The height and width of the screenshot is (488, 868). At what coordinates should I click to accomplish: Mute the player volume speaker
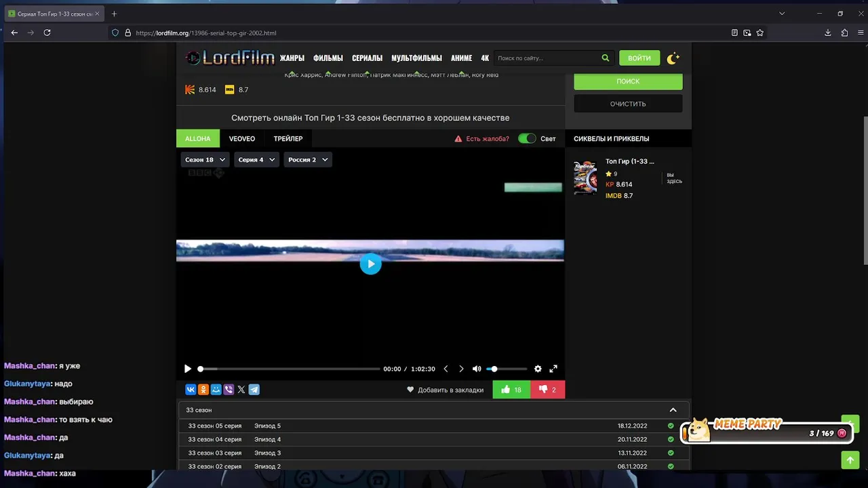click(x=477, y=369)
